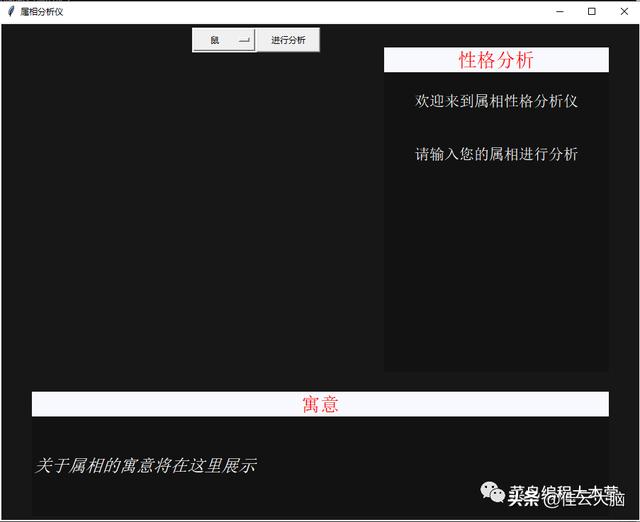
Task: Click the 进行分析 button
Action: 288,40
